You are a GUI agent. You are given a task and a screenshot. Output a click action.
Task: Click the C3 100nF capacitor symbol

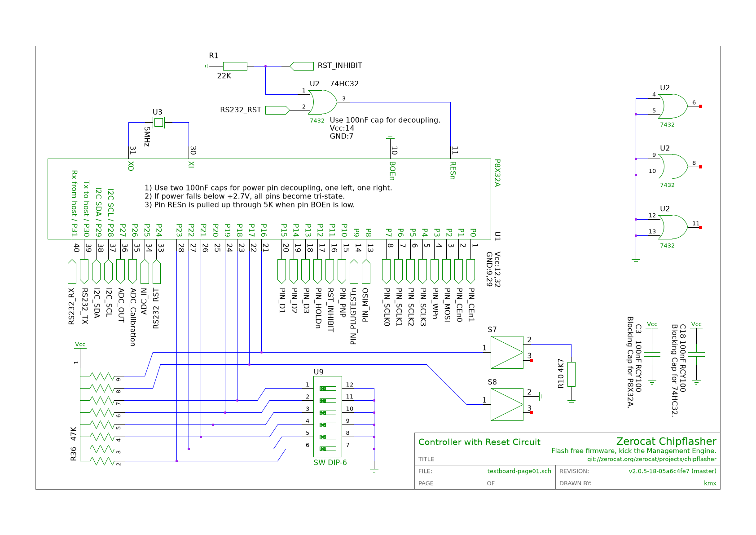pos(652,354)
